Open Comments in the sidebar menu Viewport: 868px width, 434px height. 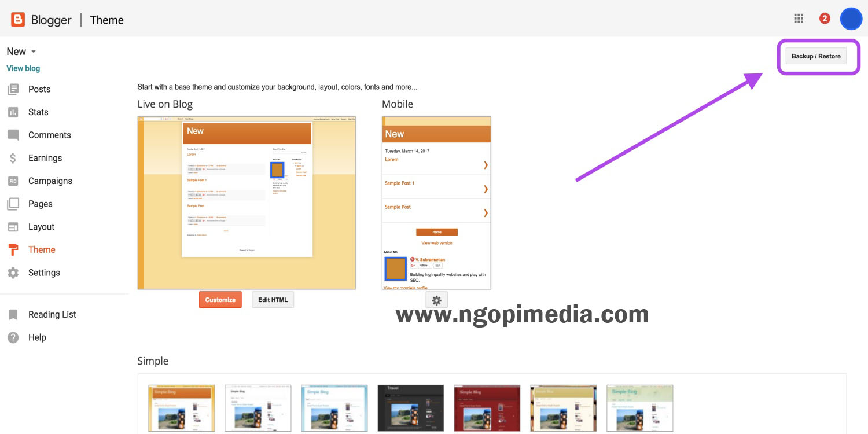50,135
